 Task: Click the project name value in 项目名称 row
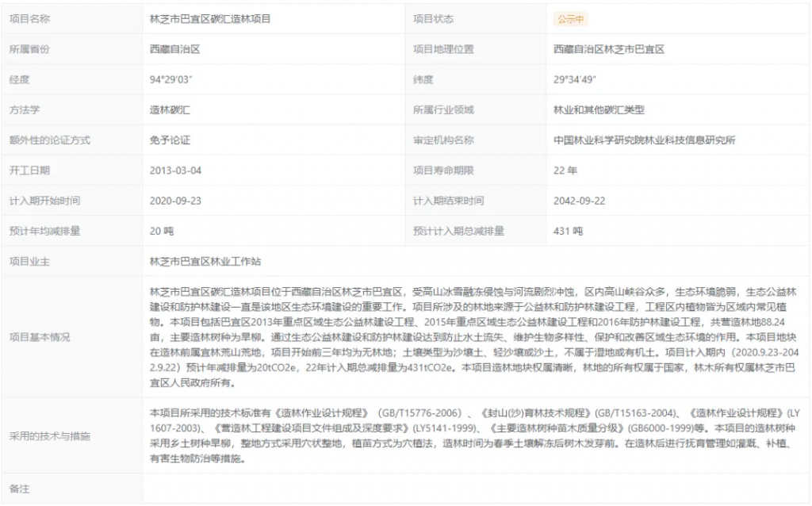(x=210, y=19)
